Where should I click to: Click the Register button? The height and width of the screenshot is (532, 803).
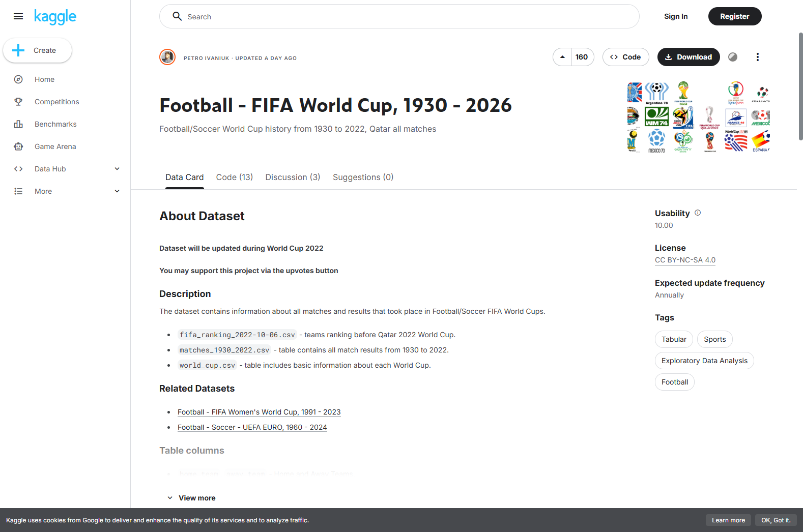(735, 16)
